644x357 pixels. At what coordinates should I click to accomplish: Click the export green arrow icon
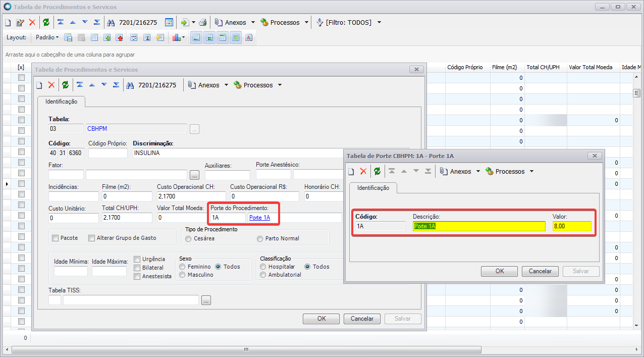[x=185, y=23]
